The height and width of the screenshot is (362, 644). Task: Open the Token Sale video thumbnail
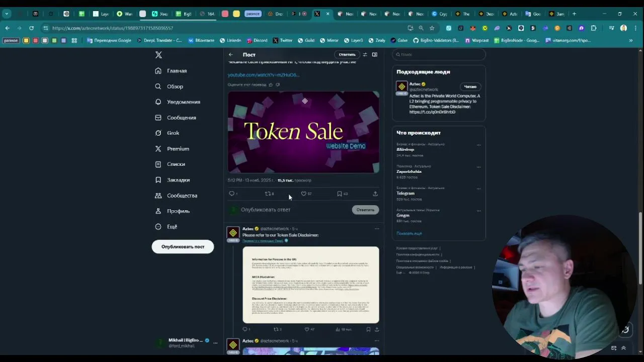(303, 132)
